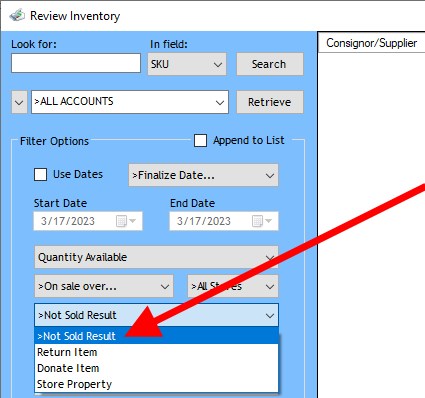Click the End Date field 3/17/2023
The height and width of the screenshot is (398, 425).
[x=224, y=221]
